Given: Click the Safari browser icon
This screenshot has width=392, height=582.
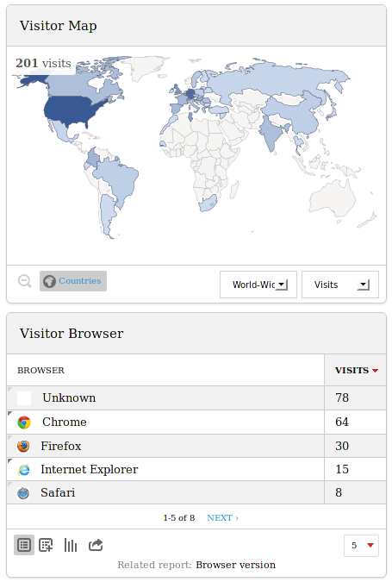Looking at the screenshot, I should click(23, 493).
